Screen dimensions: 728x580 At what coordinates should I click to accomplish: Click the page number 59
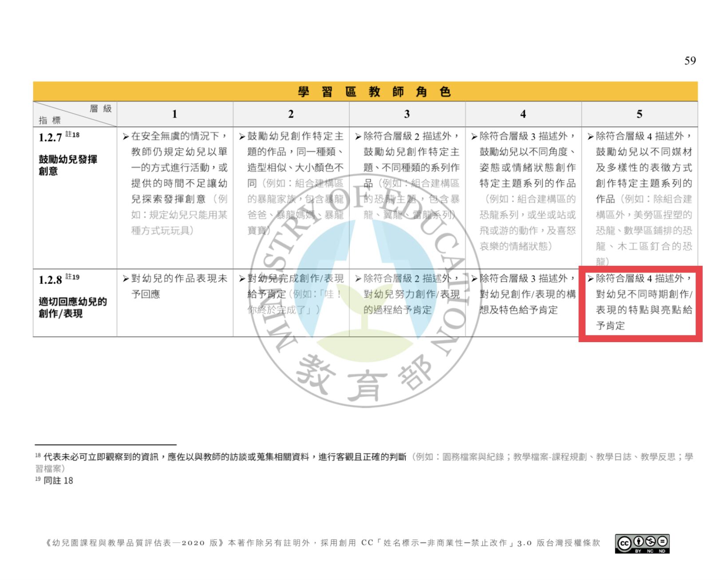click(690, 61)
